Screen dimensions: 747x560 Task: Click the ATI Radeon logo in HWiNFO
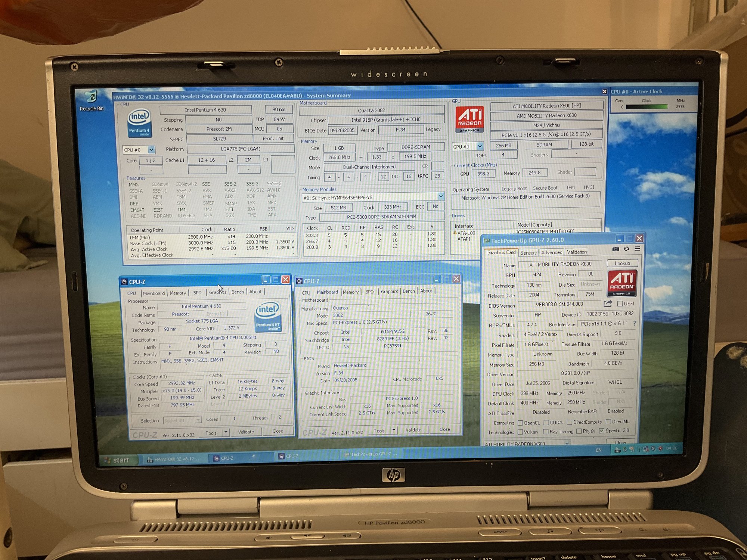pyautogui.click(x=470, y=119)
